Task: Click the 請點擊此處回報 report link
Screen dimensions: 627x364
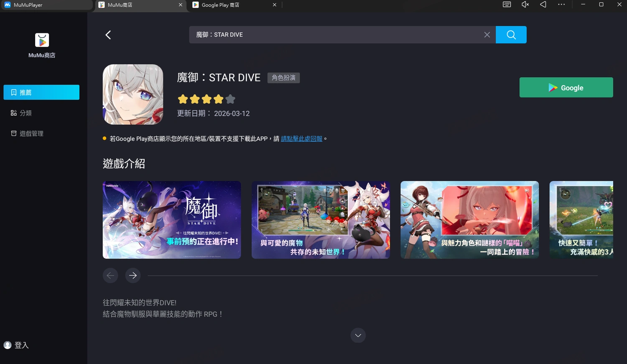Action: coord(302,138)
